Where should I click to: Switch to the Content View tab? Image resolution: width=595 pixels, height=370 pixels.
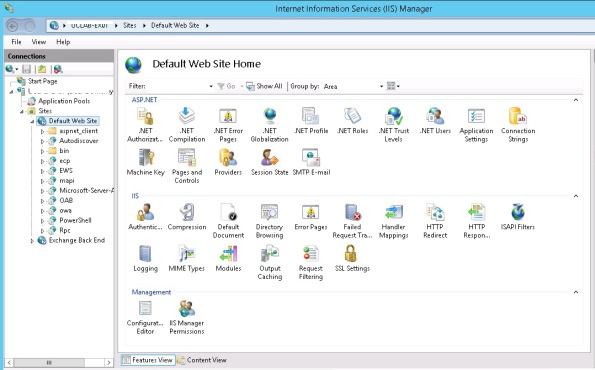202,360
